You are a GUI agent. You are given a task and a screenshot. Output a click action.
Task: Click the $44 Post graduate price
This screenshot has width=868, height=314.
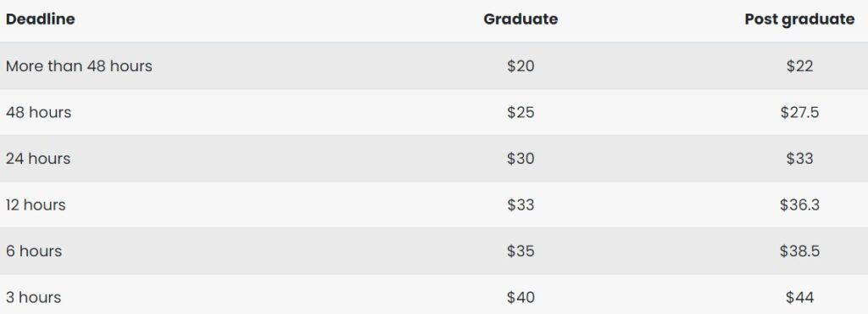coord(799,297)
